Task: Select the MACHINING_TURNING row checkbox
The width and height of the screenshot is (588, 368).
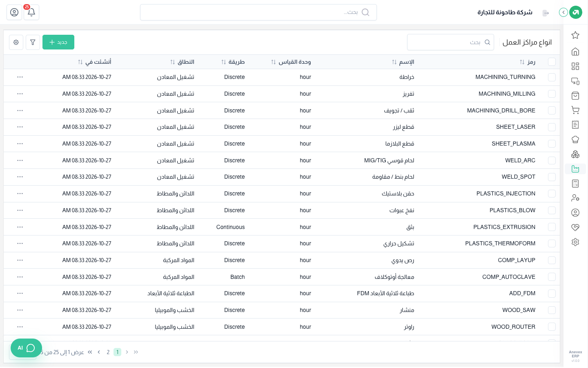Action: (552, 77)
